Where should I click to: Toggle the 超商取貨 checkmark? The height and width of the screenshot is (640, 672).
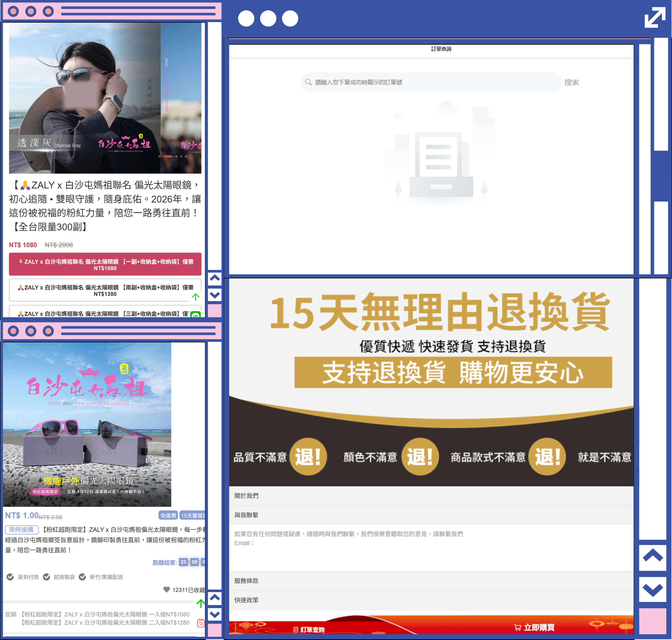[x=47, y=577]
